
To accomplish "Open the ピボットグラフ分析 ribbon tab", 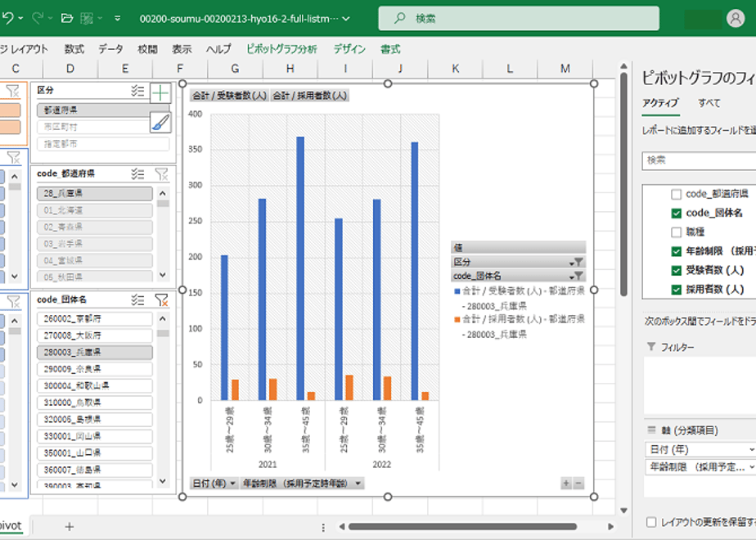I will pyautogui.click(x=282, y=49).
